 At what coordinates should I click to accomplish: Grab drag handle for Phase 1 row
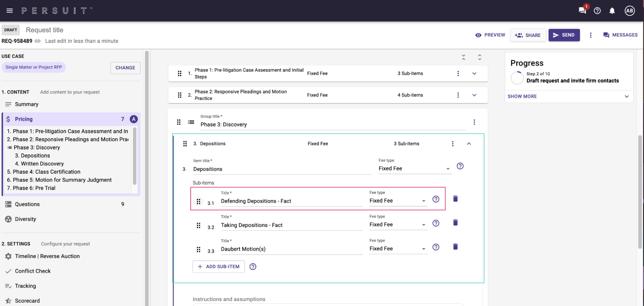coord(180,73)
